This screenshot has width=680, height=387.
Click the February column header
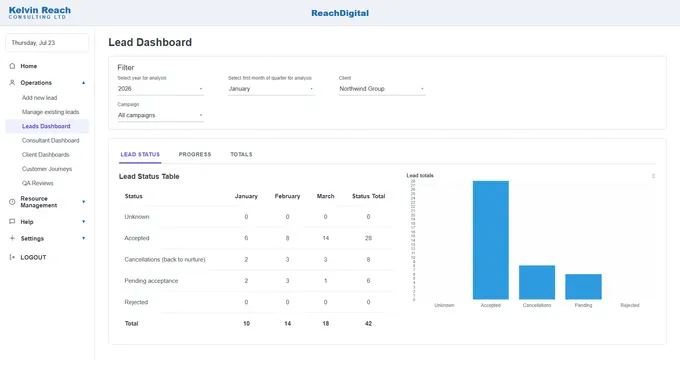click(x=288, y=196)
